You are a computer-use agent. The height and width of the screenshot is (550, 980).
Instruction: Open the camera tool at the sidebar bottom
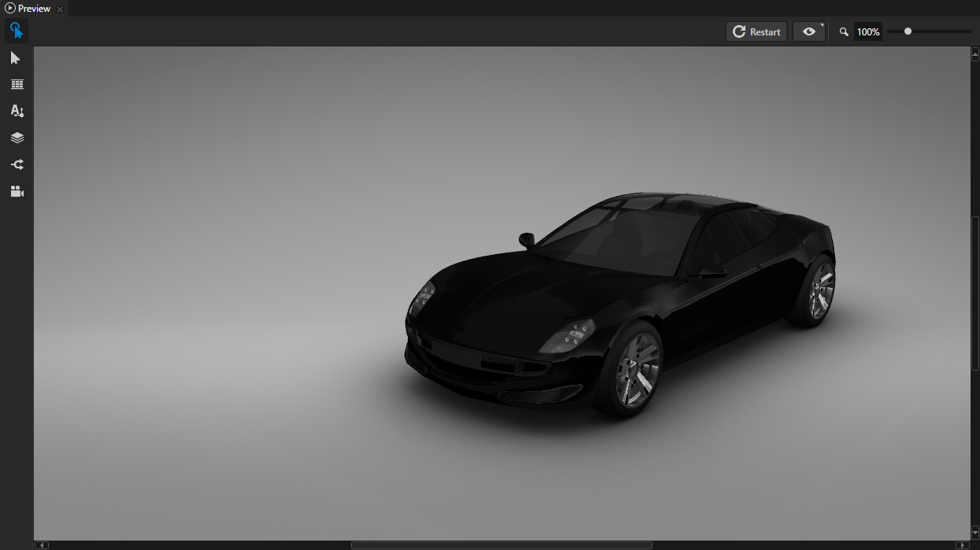17,190
